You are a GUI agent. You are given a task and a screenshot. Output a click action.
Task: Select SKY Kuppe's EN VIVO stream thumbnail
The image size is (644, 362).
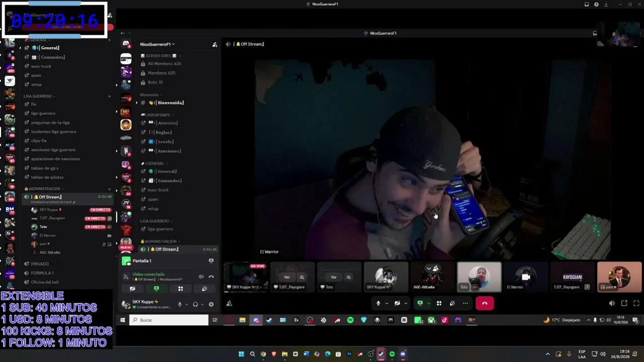click(246, 277)
